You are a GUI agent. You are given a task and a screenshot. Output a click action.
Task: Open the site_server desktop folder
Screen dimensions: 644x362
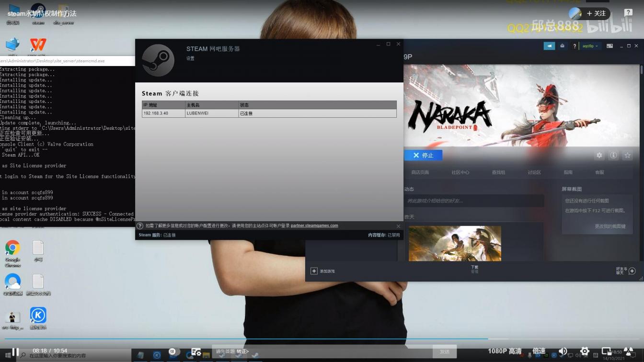coord(64,14)
